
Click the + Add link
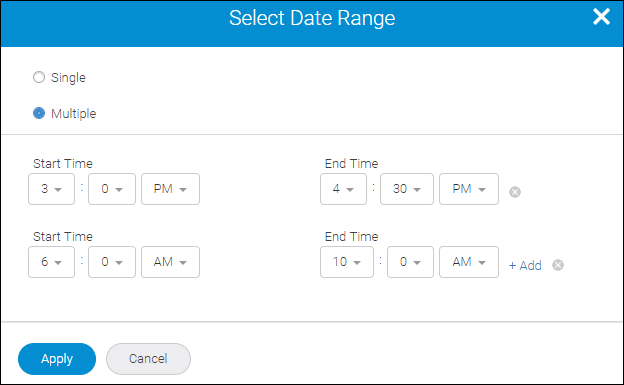point(525,266)
